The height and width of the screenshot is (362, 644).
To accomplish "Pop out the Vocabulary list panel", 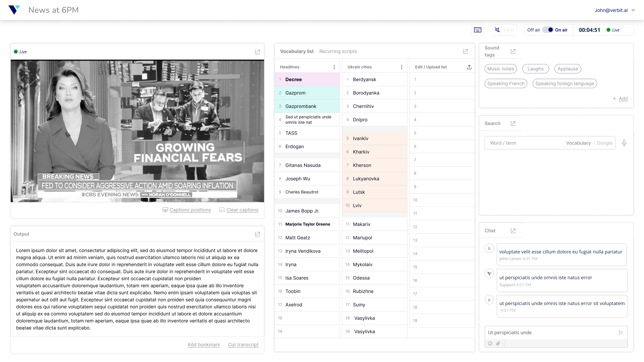I will pyautogui.click(x=465, y=51).
